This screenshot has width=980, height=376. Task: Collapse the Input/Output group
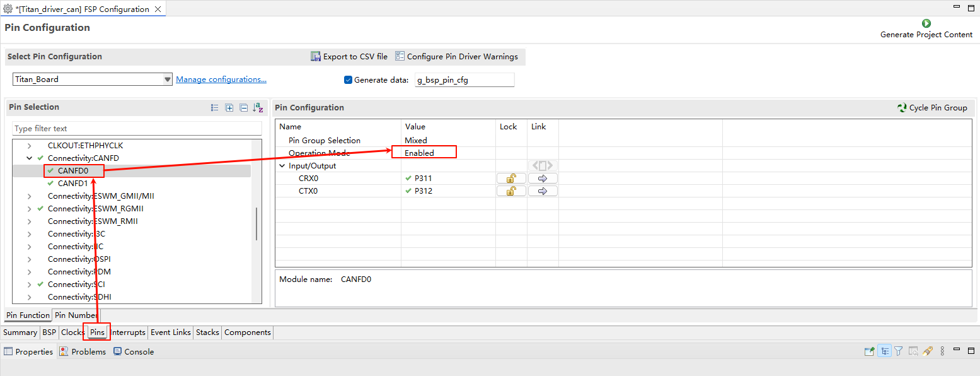click(x=282, y=166)
